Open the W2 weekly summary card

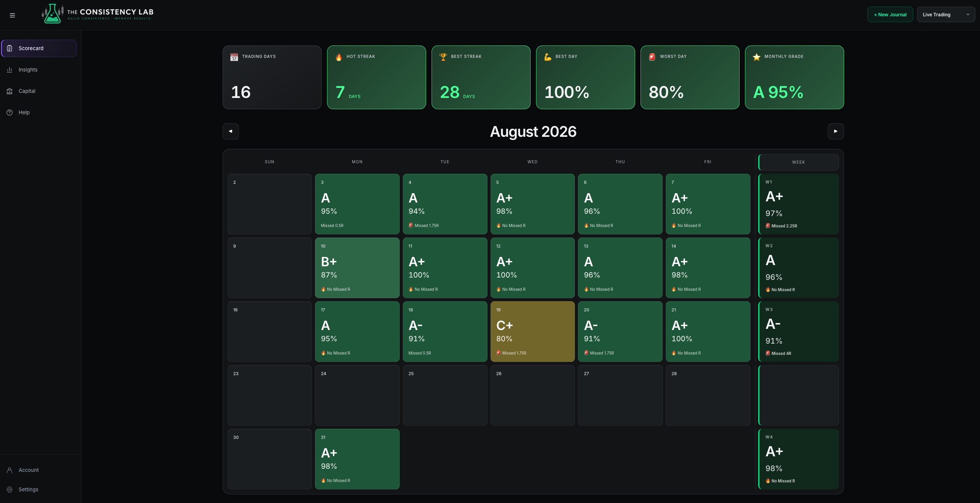(x=799, y=268)
